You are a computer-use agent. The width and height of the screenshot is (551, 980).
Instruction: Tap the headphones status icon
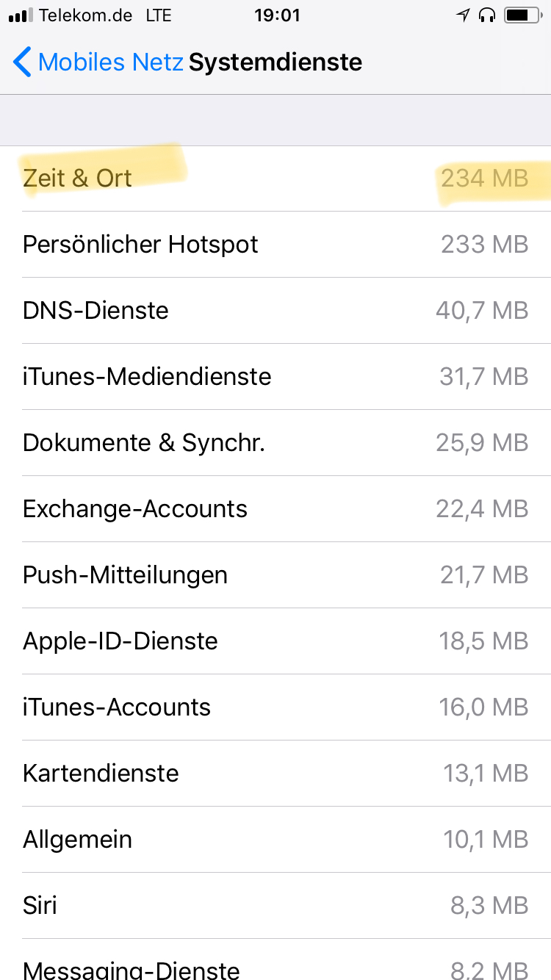[x=486, y=15]
